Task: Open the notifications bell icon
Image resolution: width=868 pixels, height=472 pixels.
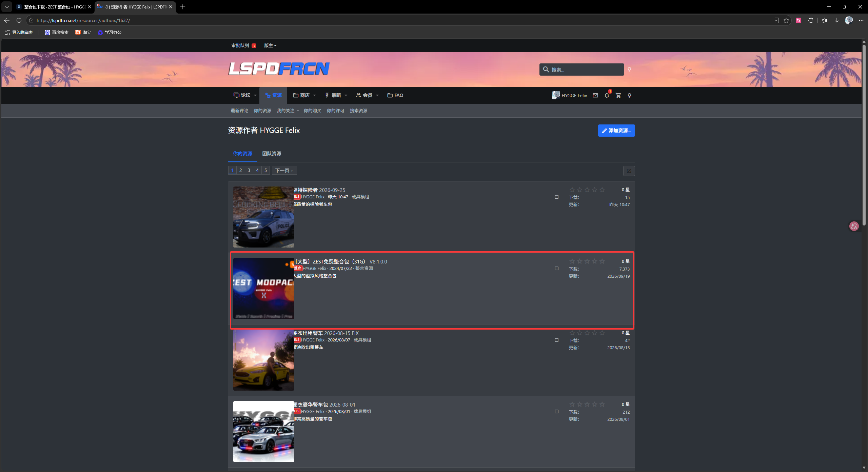Action: [x=607, y=96]
